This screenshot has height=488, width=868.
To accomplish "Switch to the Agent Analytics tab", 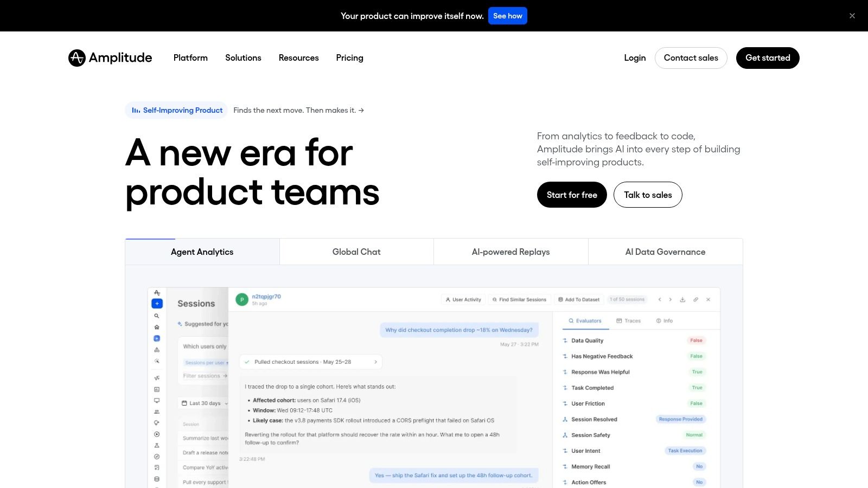I will click(x=202, y=252).
